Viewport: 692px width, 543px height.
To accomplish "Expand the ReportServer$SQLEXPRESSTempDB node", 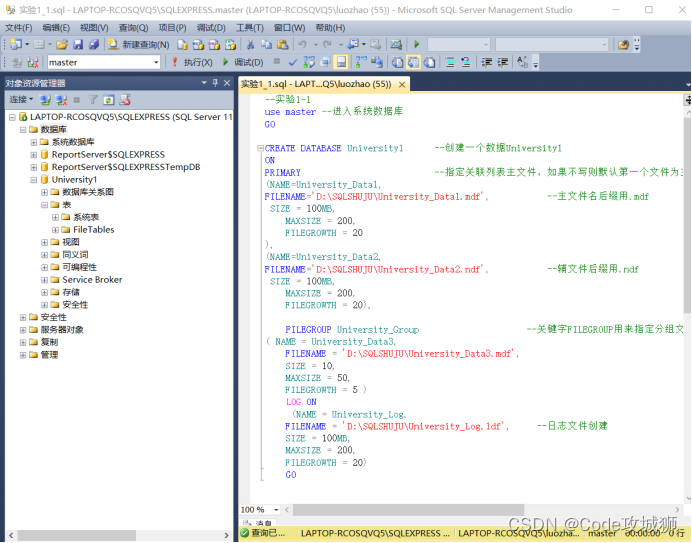I will coord(34,167).
